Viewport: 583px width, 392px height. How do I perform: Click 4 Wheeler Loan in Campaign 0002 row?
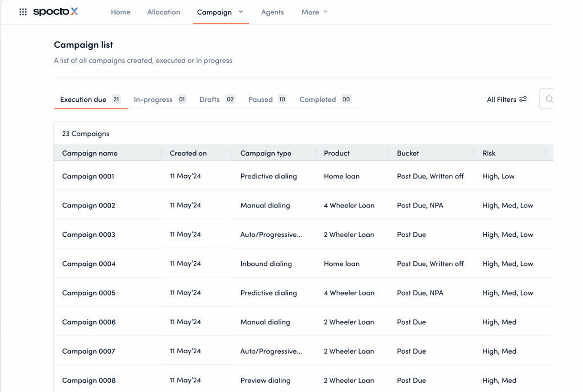[349, 205]
